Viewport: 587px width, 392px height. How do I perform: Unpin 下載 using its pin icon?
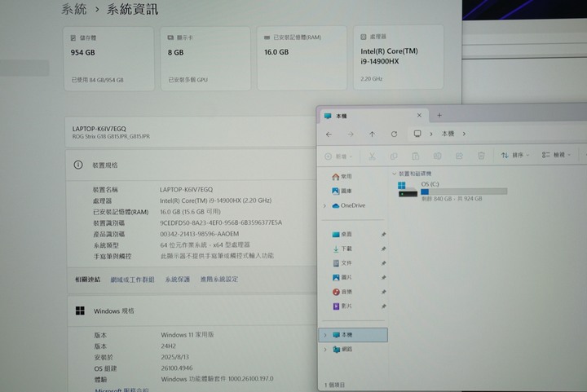(x=383, y=249)
